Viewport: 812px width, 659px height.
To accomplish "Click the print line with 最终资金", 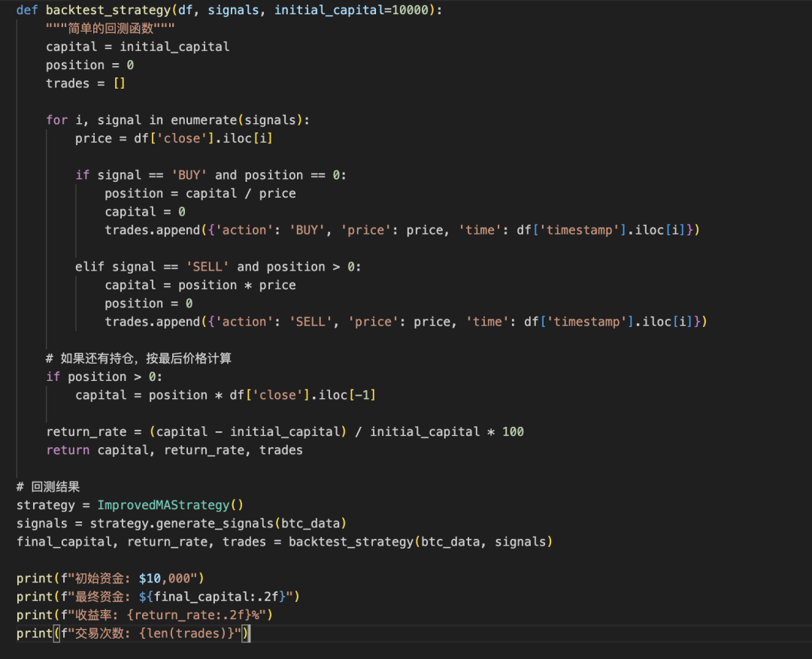I will (x=158, y=597).
